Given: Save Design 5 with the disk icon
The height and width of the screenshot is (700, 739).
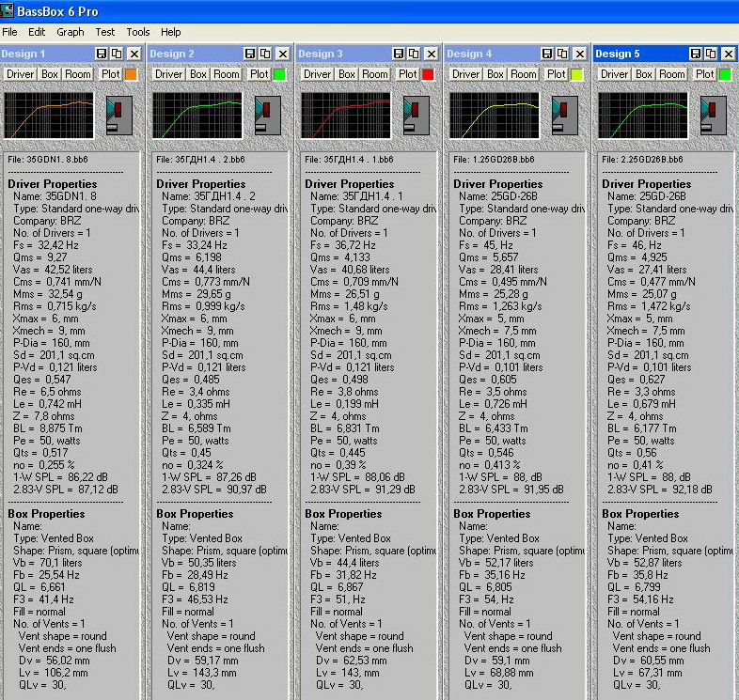Looking at the screenshot, I should (x=695, y=54).
